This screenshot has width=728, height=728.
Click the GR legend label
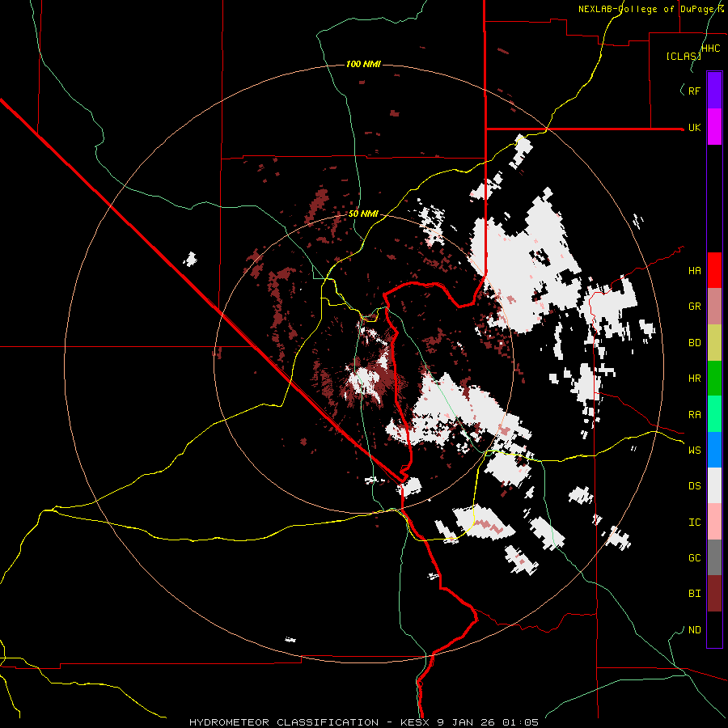point(694,307)
